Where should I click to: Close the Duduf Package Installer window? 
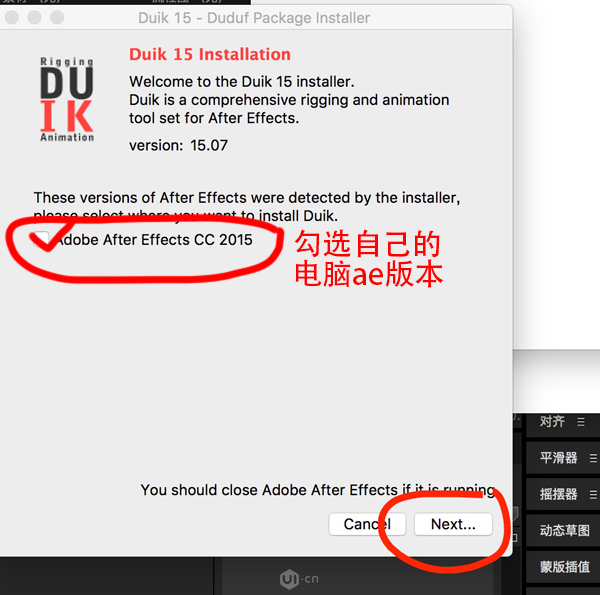(12, 17)
